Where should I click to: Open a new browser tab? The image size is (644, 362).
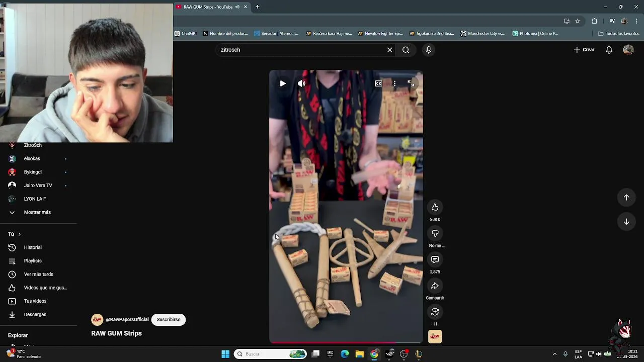pos(257,7)
